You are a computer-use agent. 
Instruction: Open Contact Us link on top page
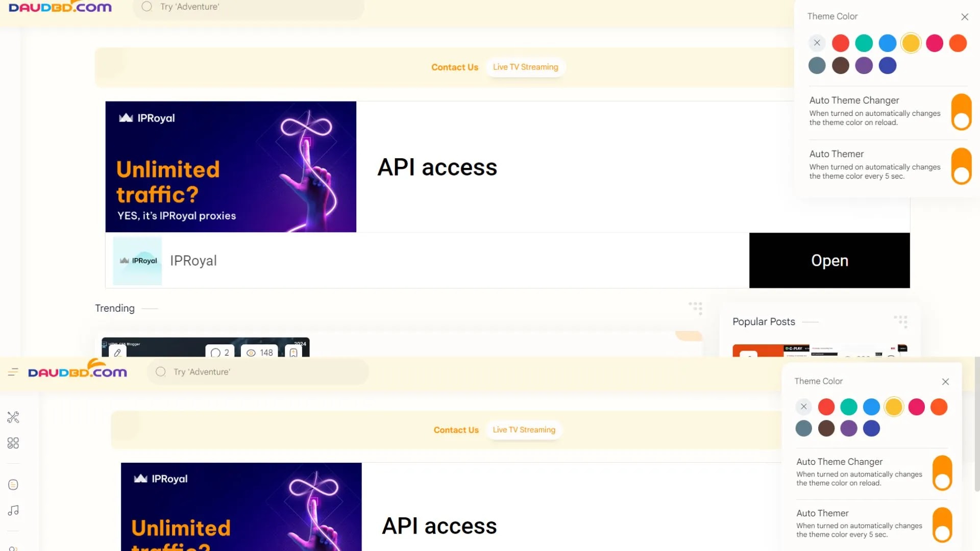coord(455,67)
